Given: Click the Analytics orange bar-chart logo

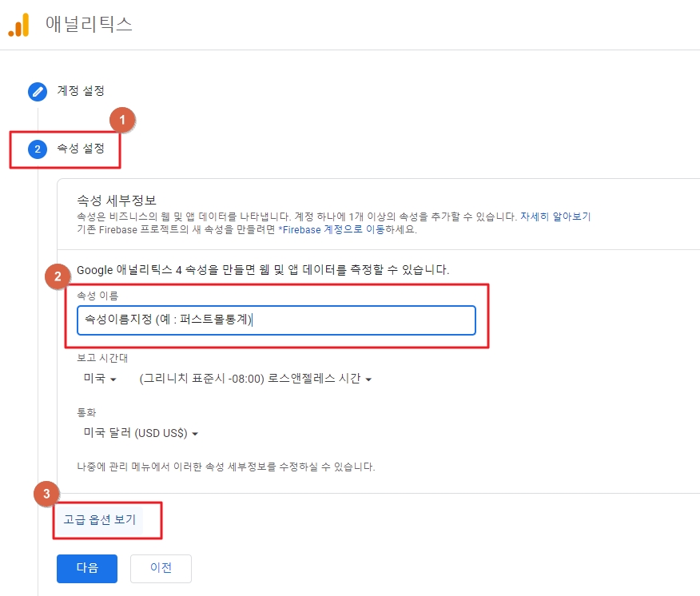Looking at the screenshot, I should pos(18,25).
